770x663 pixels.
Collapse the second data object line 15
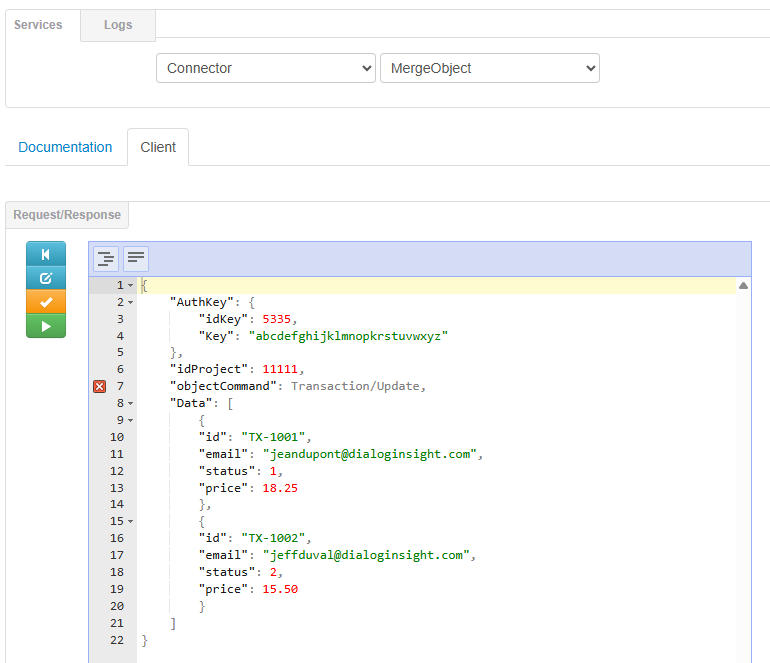pyautogui.click(x=130, y=522)
